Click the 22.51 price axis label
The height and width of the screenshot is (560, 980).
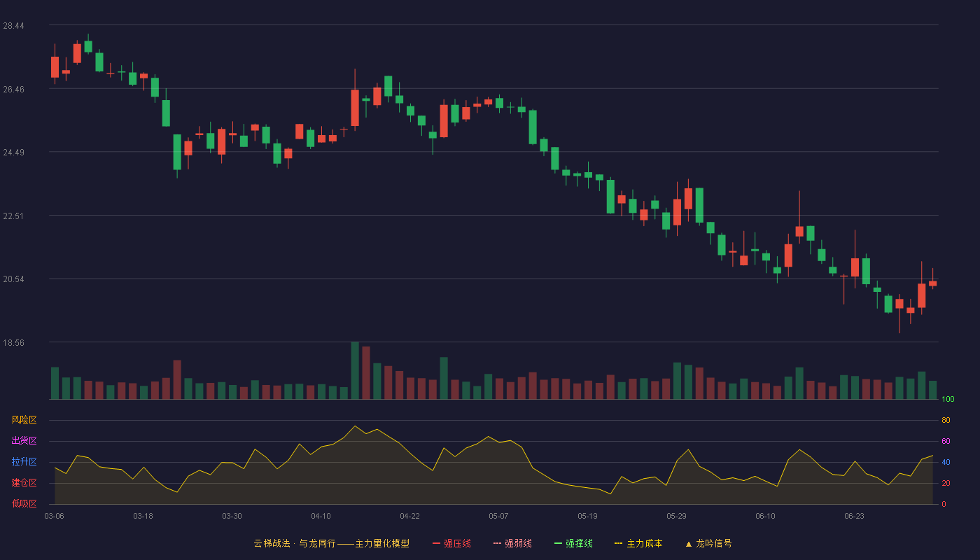(x=13, y=216)
